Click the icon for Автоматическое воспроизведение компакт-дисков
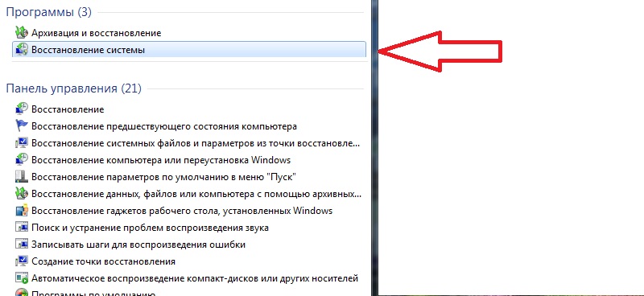The width and height of the screenshot is (644, 296). (22, 278)
